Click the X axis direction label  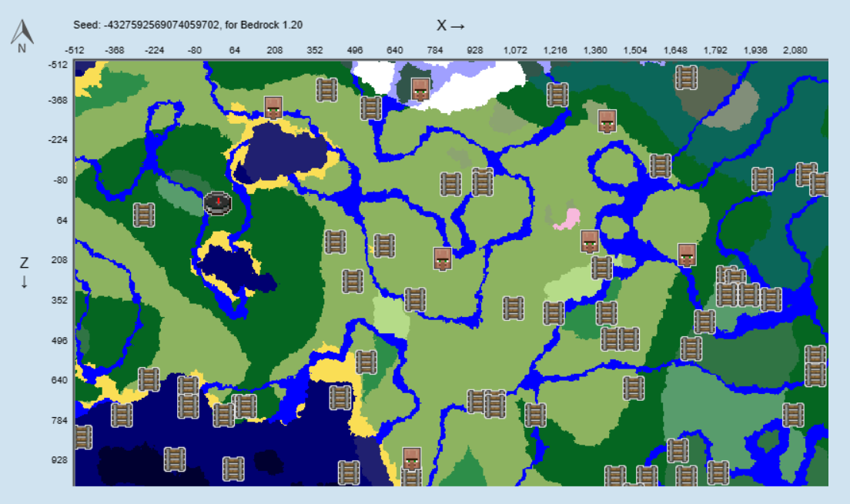[x=450, y=24]
